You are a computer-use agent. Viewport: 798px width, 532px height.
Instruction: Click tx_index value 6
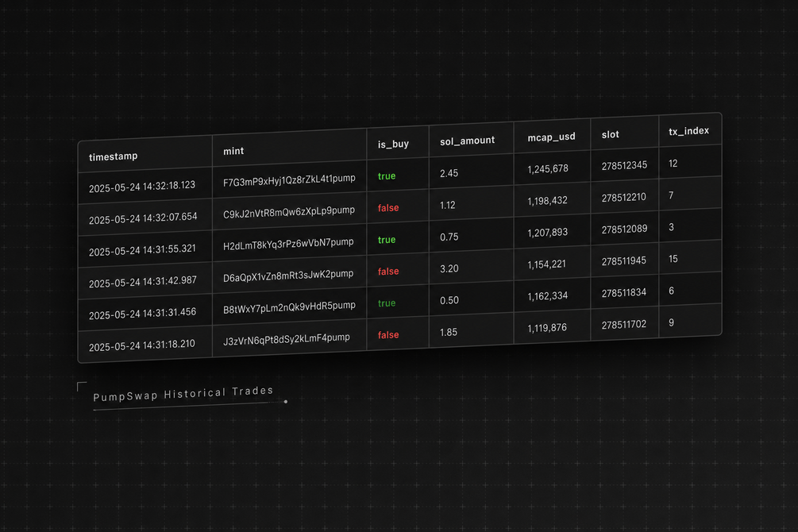click(x=671, y=291)
